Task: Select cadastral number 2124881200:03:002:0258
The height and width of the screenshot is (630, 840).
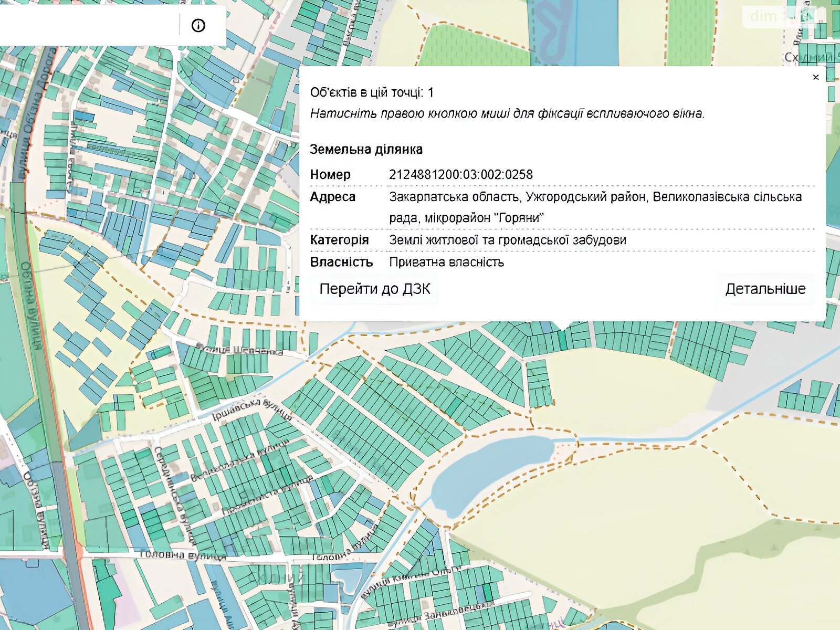Action: 460,175
